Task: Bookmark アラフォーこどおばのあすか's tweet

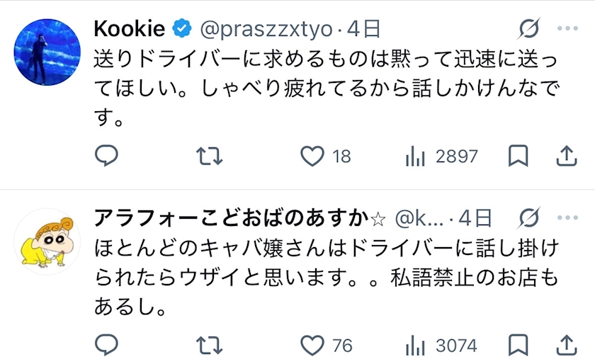Action: (x=518, y=346)
